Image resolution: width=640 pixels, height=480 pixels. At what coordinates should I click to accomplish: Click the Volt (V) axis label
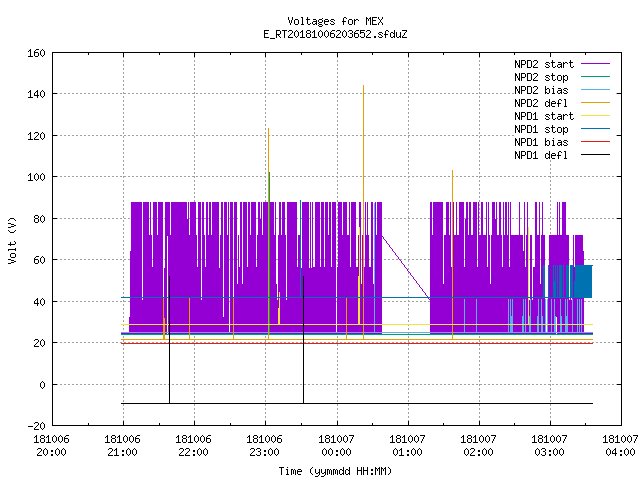(12, 240)
